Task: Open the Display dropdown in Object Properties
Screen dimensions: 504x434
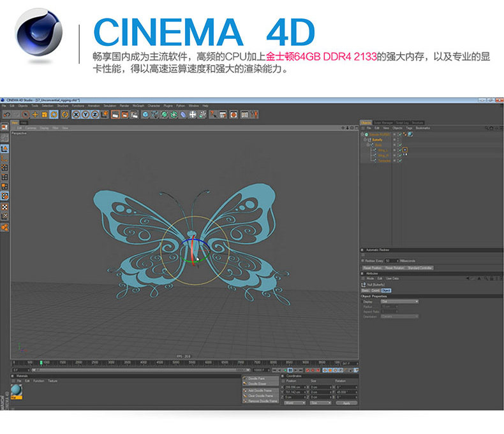Action: click(399, 301)
